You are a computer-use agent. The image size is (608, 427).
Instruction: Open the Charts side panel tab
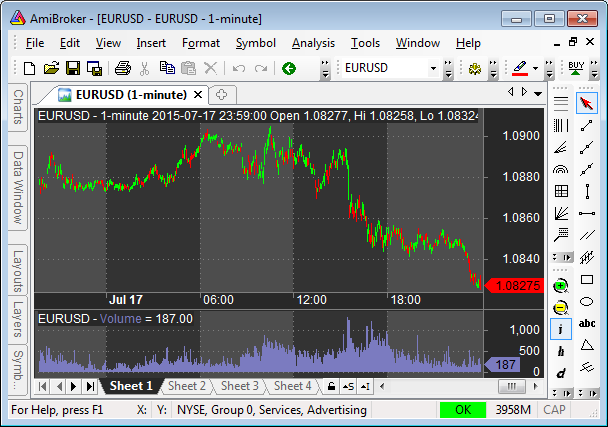tap(18, 107)
